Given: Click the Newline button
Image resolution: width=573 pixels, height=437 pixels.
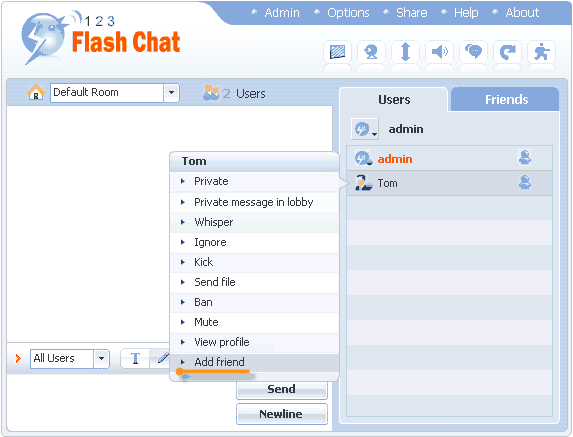Looking at the screenshot, I should (281, 414).
